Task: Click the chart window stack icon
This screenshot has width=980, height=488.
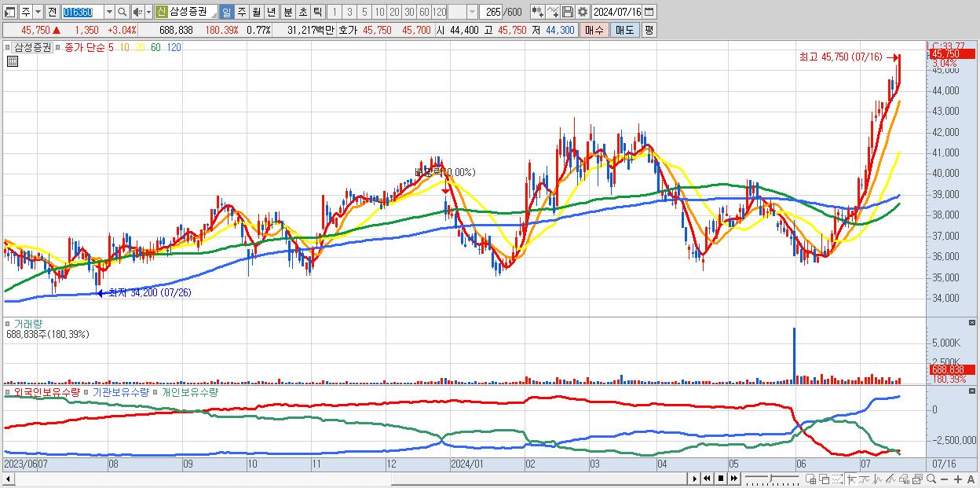Action: coord(917,479)
